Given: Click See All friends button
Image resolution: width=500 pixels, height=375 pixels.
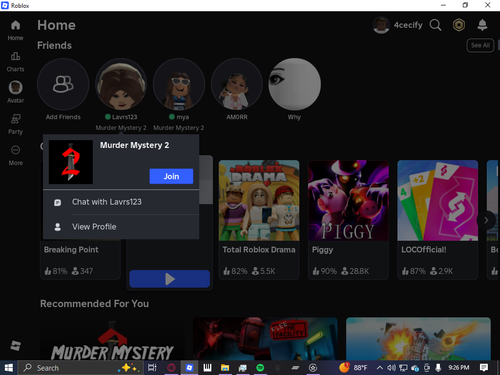Looking at the screenshot, I should click(x=480, y=45).
